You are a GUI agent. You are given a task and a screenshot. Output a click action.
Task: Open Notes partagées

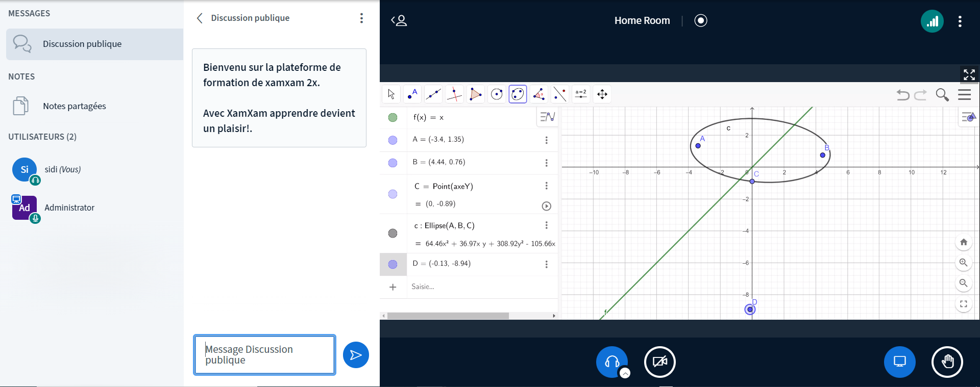[74, 106]
